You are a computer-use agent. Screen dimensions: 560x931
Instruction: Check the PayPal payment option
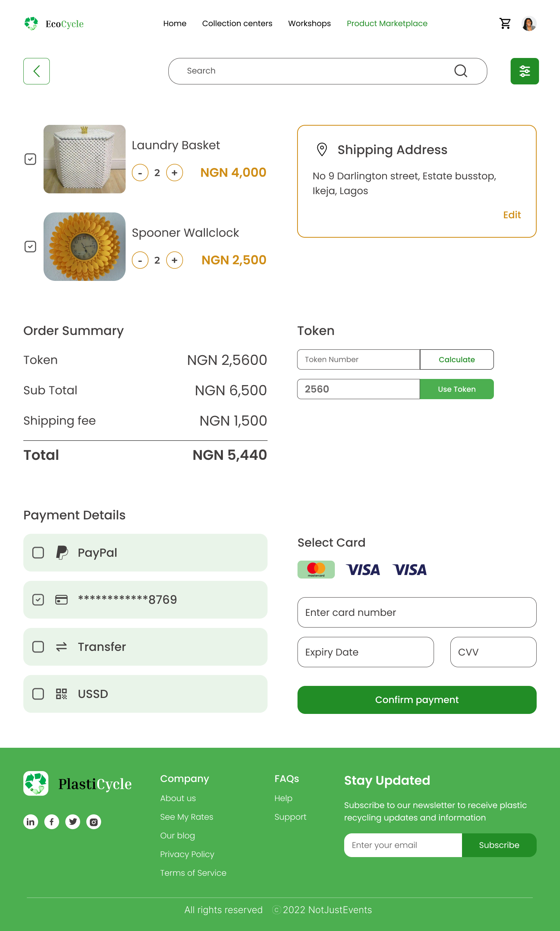(38, 553)
